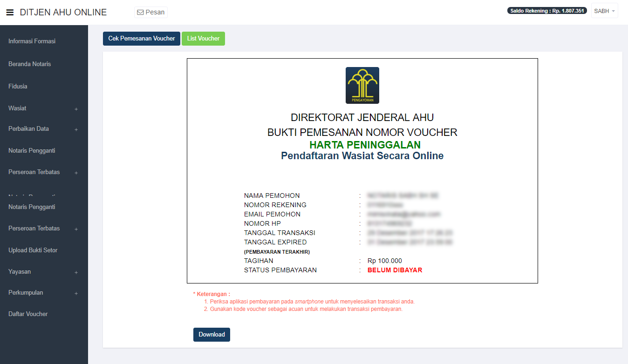Open Pesan envelope messages
The height and width of the screenshot is (364, 628).
pos(151,12)
